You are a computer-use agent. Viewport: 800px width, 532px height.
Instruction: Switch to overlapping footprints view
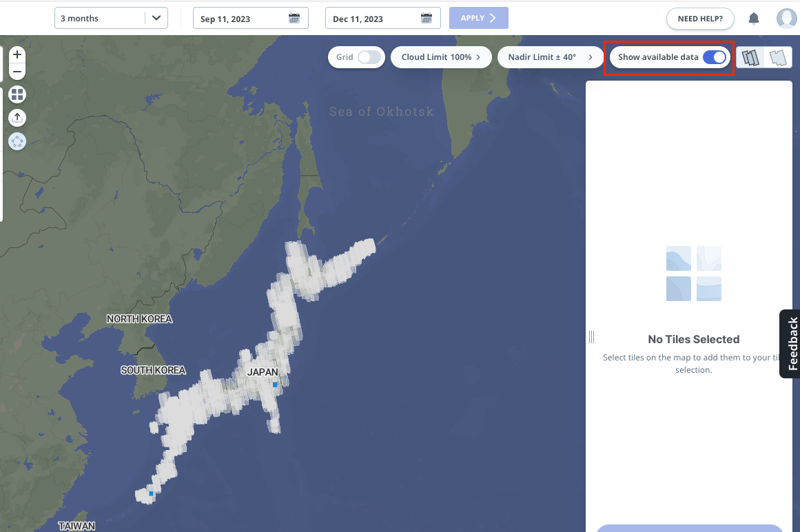click(x=750, y=58)
